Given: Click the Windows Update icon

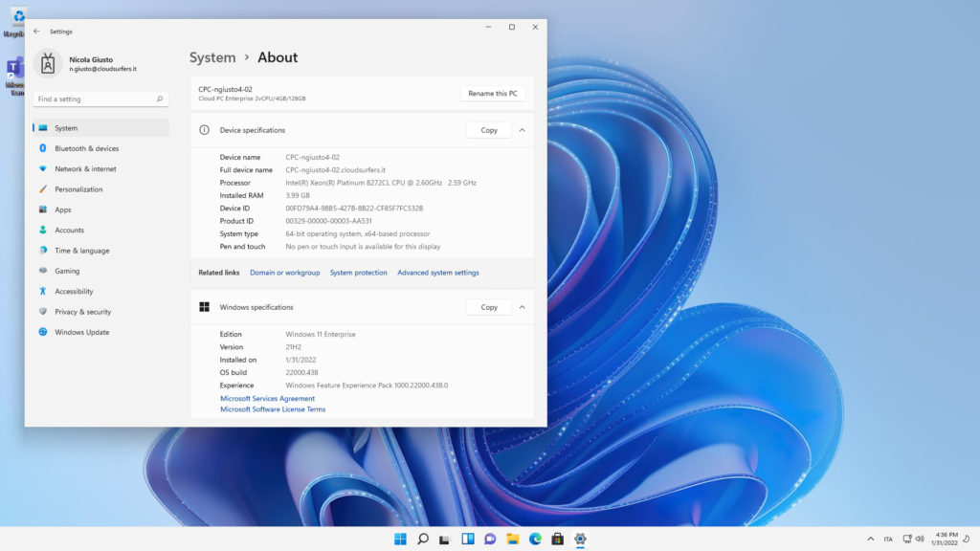Looking at the screenshot, I should point(42,332).
